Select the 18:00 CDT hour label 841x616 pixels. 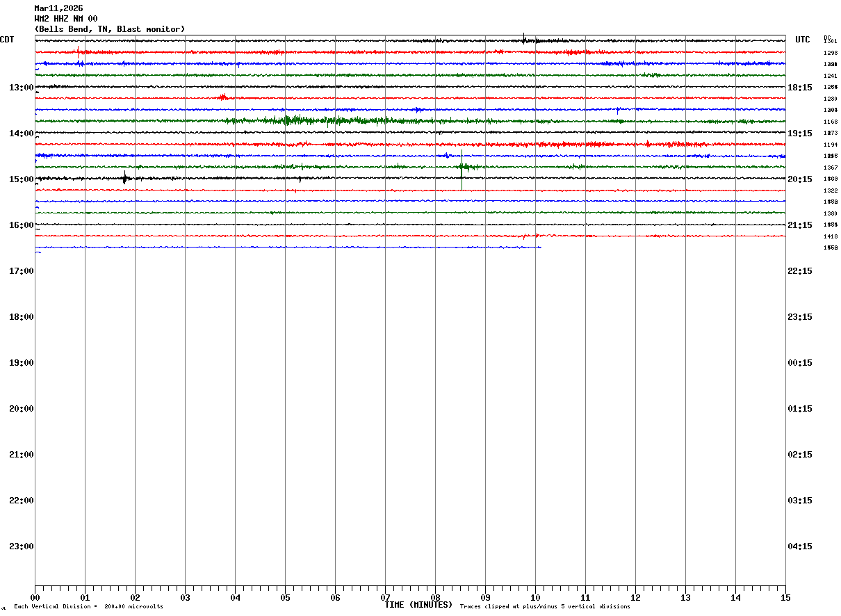tap(22, 317)
